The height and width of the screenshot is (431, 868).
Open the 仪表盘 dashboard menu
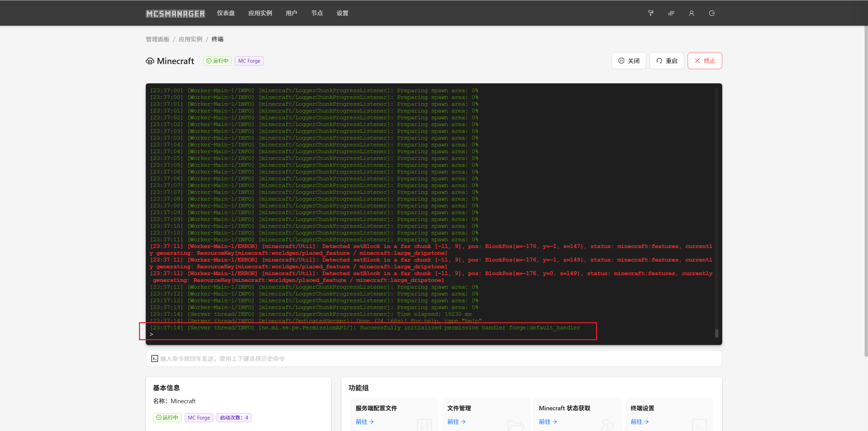[x=226, y=13]
